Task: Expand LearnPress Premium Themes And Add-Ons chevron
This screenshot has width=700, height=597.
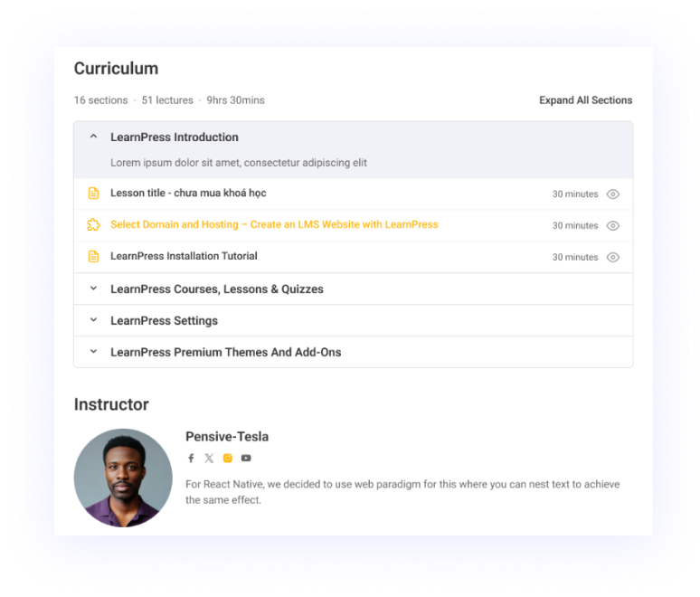Action: click(x=93, y=351)
